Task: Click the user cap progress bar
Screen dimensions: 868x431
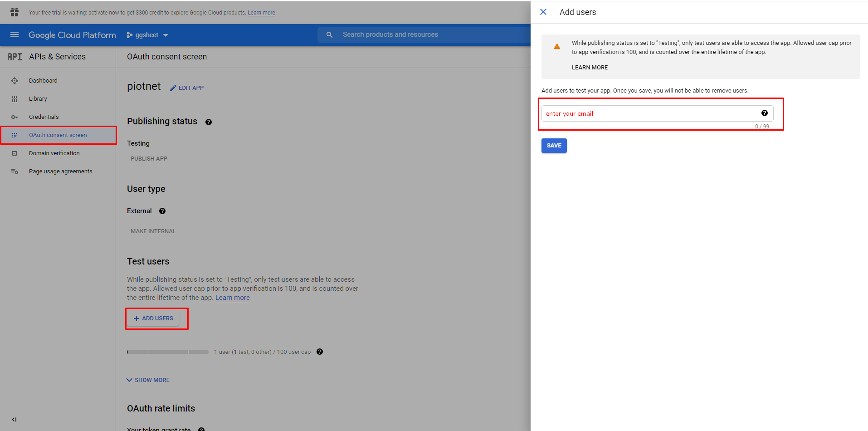Action: 168,352
